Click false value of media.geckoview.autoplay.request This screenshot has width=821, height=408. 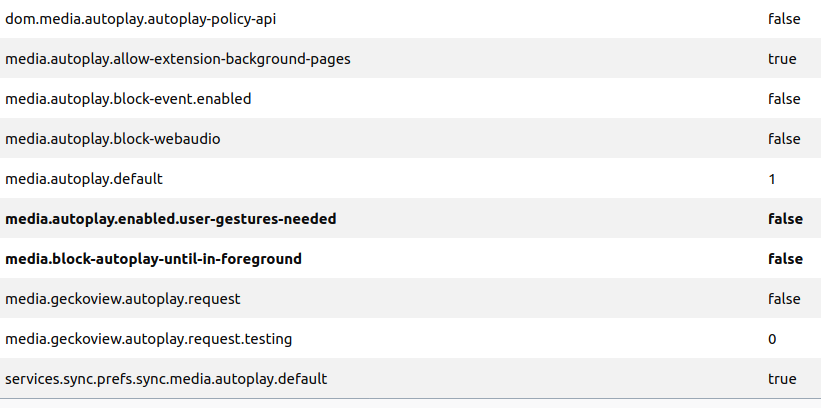point(784,299)
